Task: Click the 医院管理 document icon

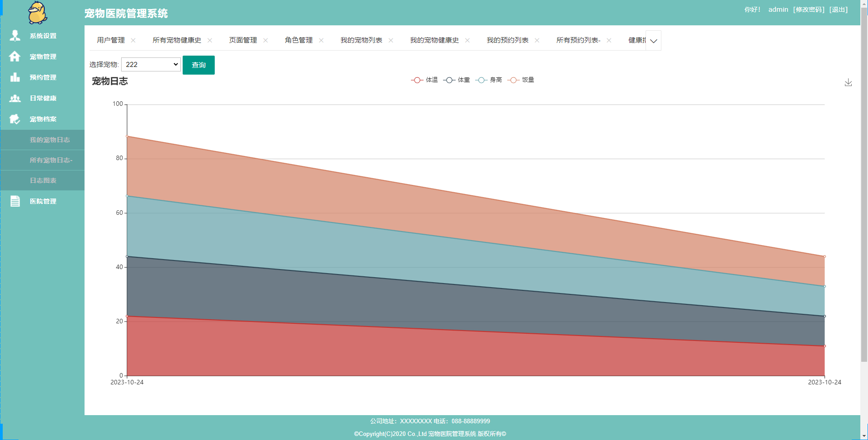Action: [x=15, y=201]
